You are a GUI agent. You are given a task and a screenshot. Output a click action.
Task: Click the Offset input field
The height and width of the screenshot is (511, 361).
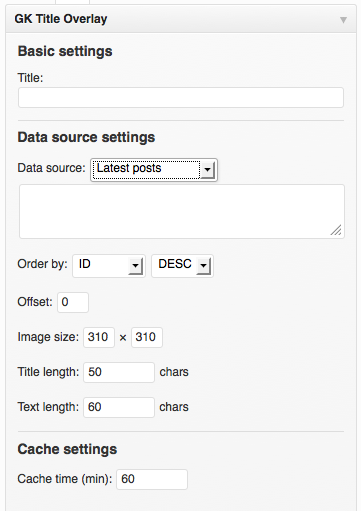(x=73, y=302)
